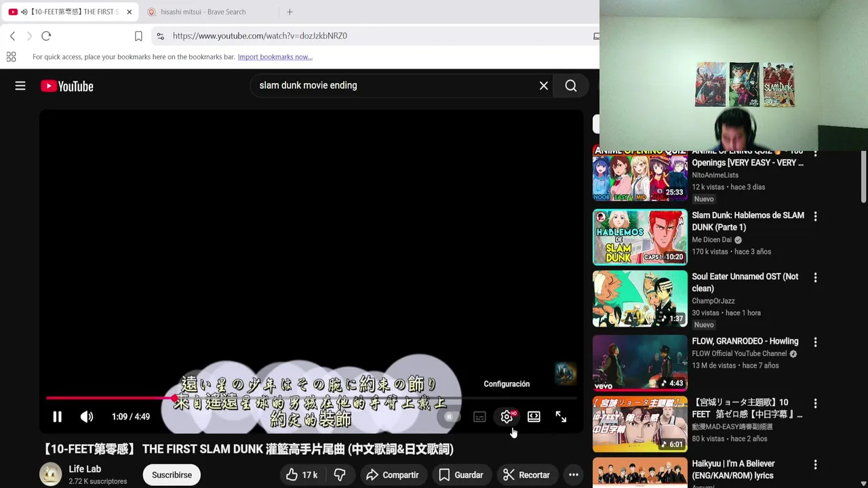Pause the YouTube video
Viewport: 868px width, 488px height.
57,417
